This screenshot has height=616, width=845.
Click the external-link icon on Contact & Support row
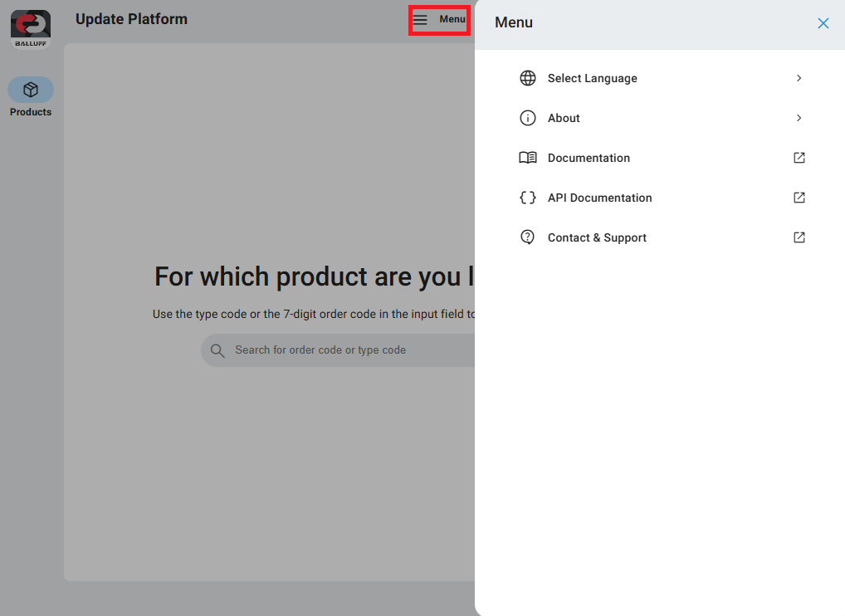799,237
